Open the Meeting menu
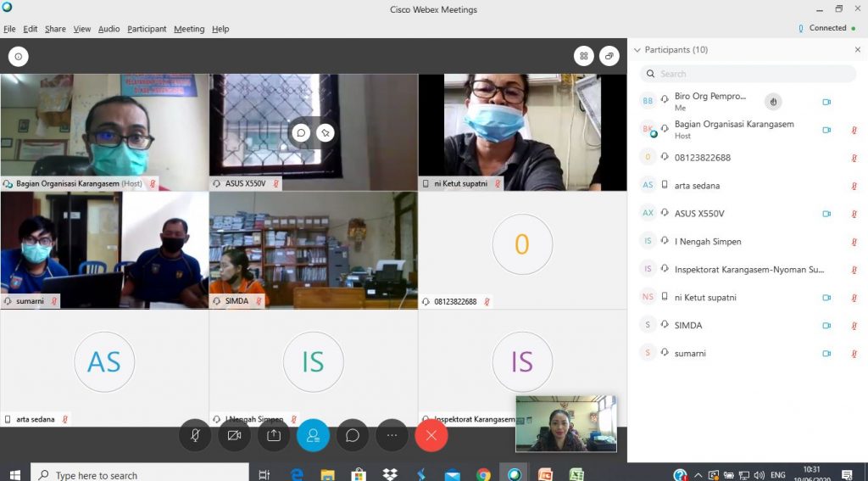 point(189,29)
